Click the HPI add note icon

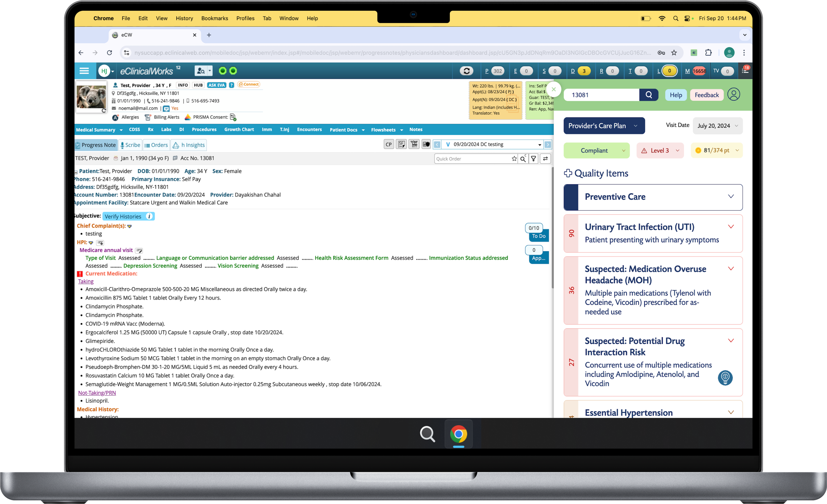(100, 242)
